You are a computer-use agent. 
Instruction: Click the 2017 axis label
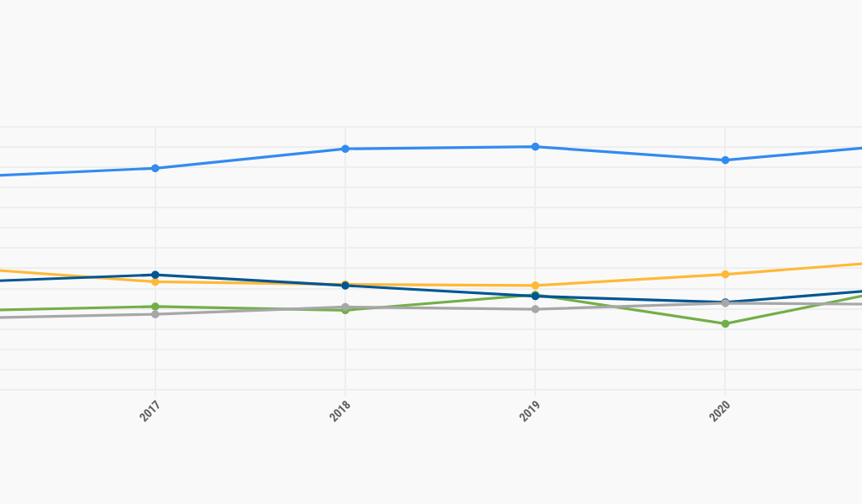tap(150, 411)
